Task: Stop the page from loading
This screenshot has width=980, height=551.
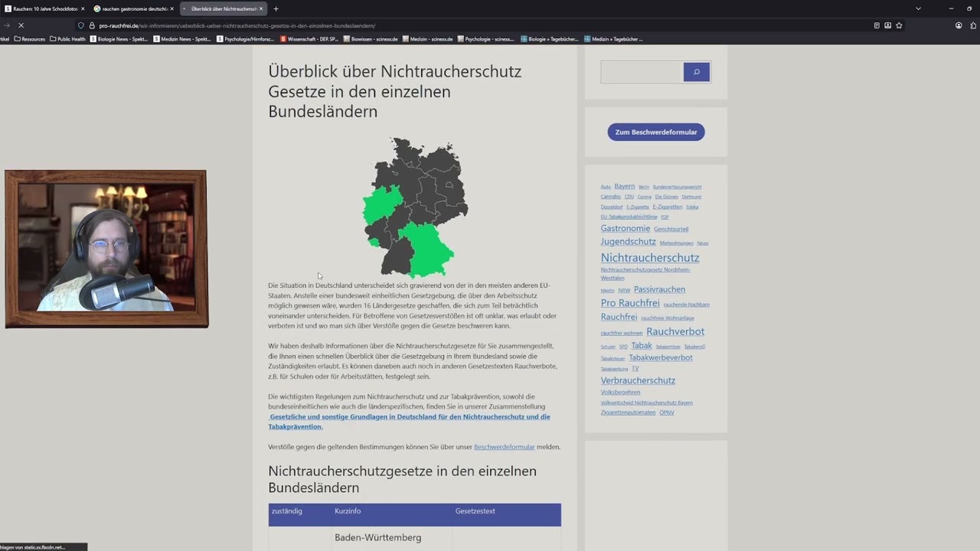Action: [x=21, y=25]
